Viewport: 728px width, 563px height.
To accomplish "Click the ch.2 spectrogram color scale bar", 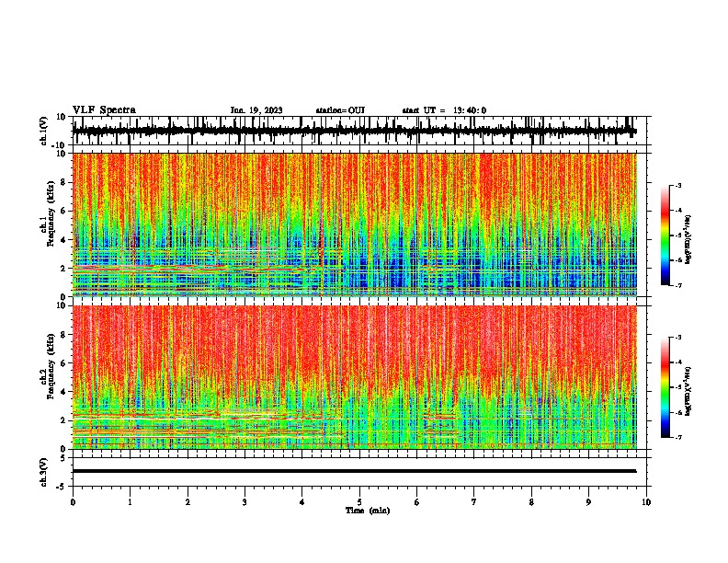I will 665,387.
